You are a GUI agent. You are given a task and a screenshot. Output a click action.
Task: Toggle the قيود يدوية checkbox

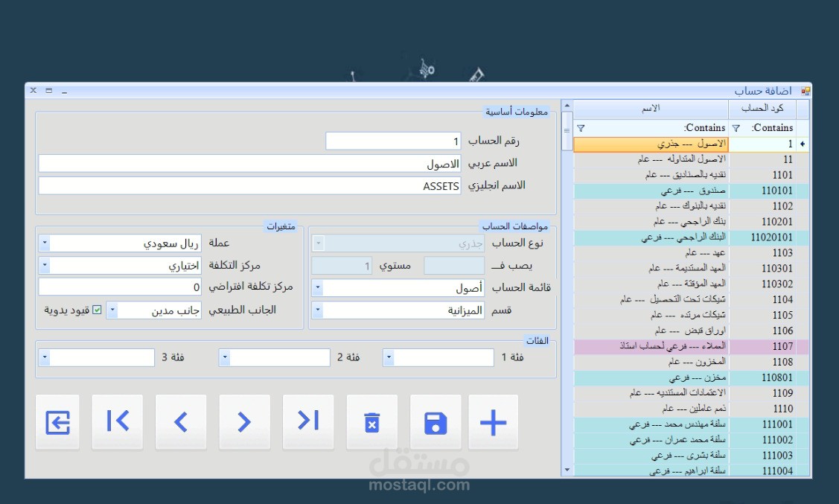point(97,310)
